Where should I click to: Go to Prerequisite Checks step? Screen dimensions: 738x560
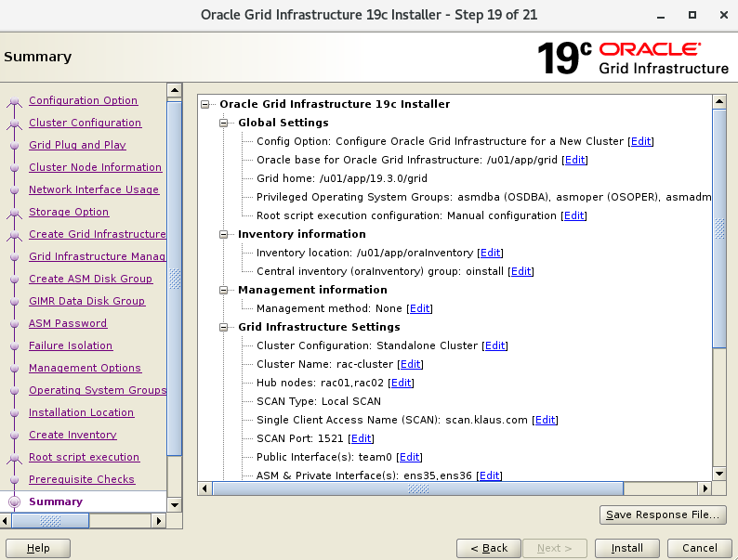coord(82,479)
